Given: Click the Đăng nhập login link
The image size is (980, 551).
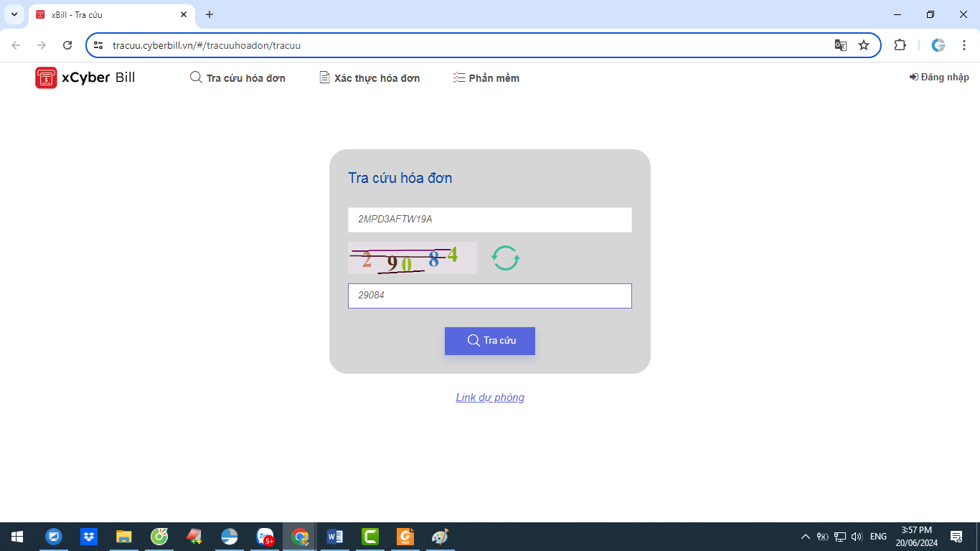Looking at the screenshot, I should [939, 77].
